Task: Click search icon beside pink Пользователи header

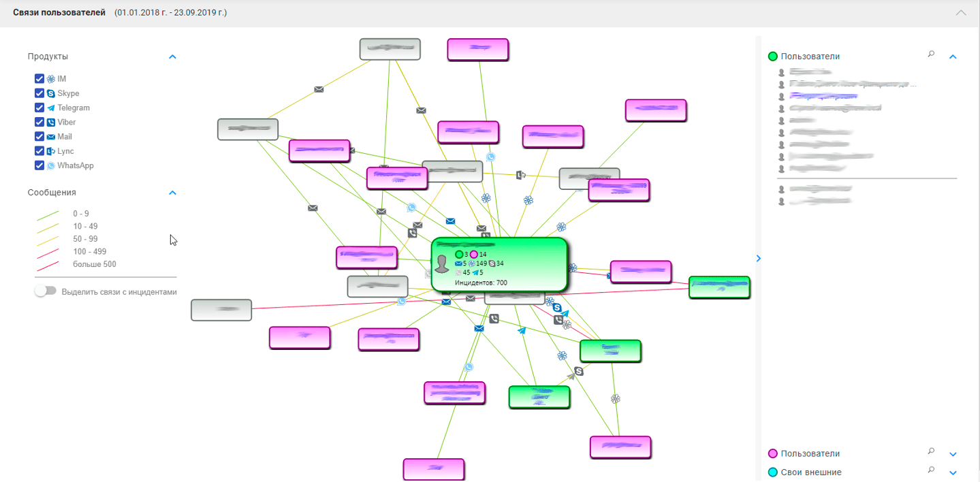Action: 931,451
